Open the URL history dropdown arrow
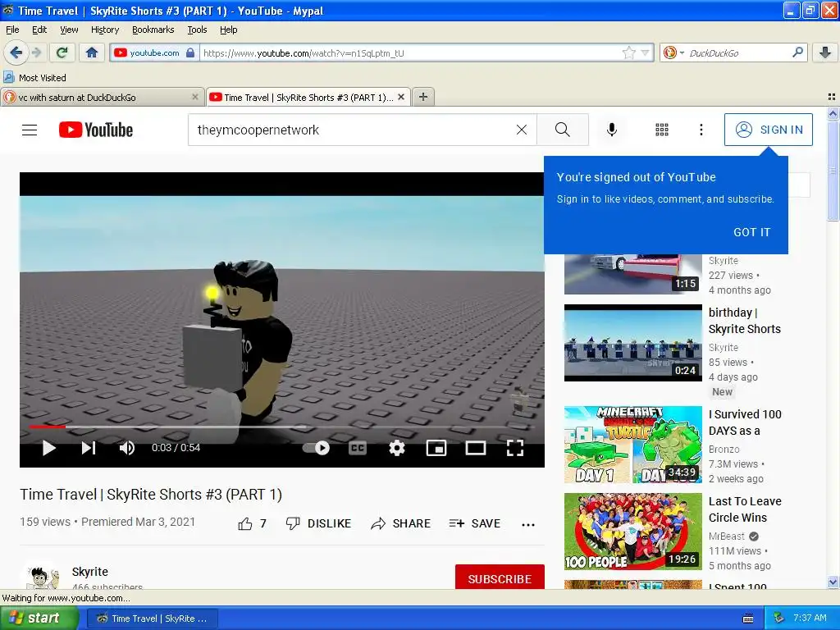The width and height of the screenshot is (840, 630). click(x=645, y=52)
